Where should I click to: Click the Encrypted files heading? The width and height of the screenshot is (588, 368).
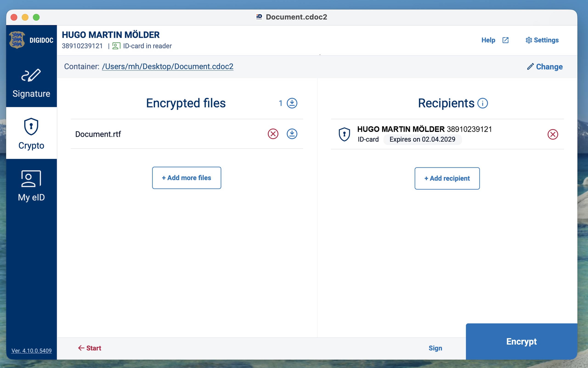pyautogui.click(x=186, y=103)
